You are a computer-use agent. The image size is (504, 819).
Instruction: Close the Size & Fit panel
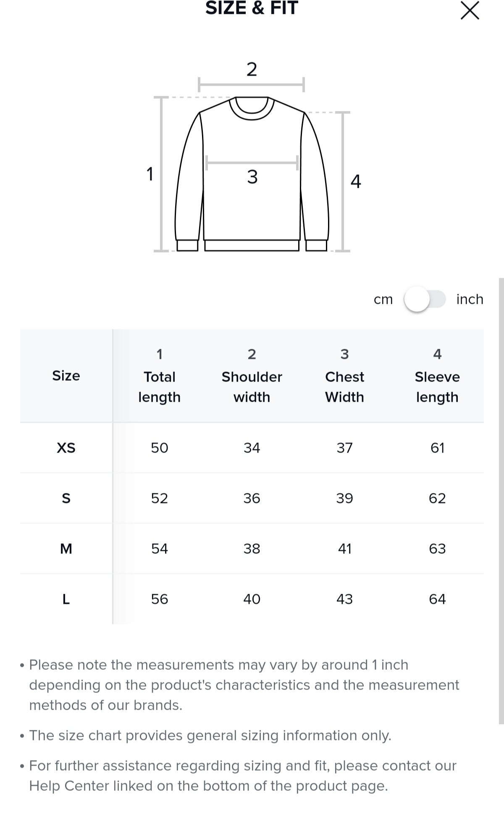coord(470,11)
